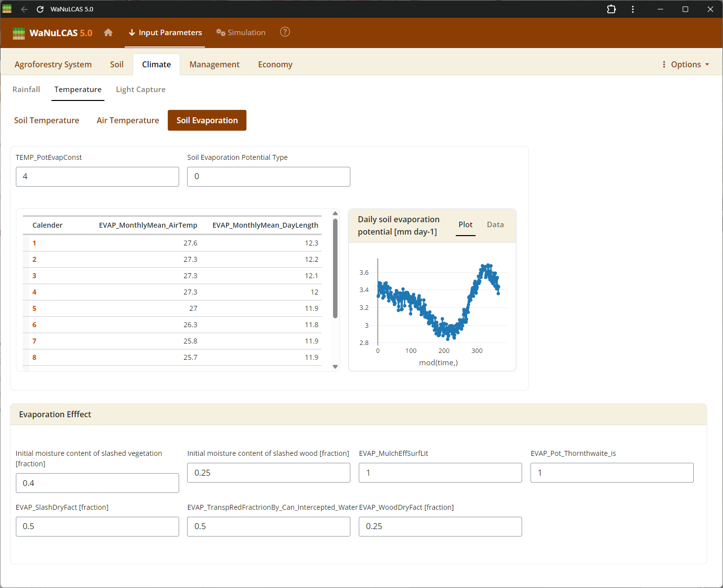Open the help question mark icon
Screen dimensions: 723x588
tap(285, 32)
